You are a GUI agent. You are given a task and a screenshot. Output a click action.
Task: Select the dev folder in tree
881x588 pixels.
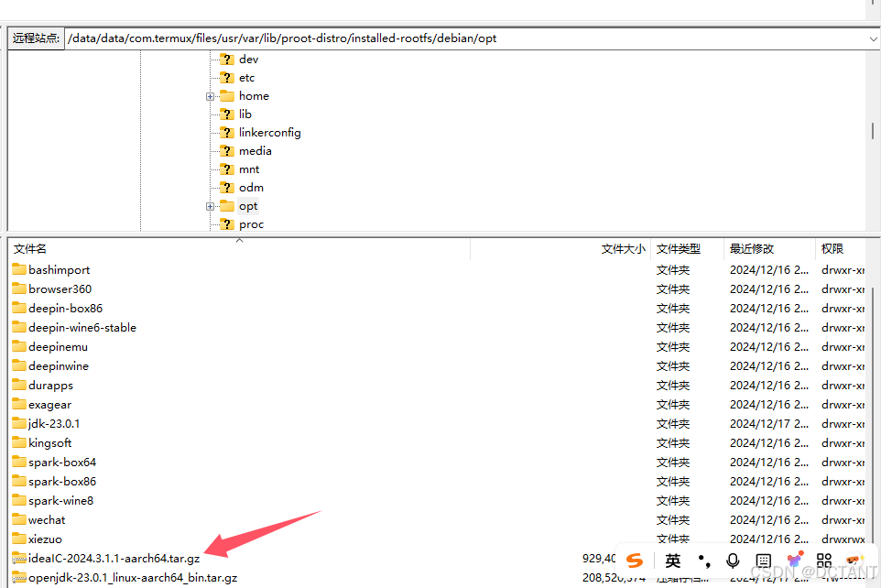click(x=248, y=60)
